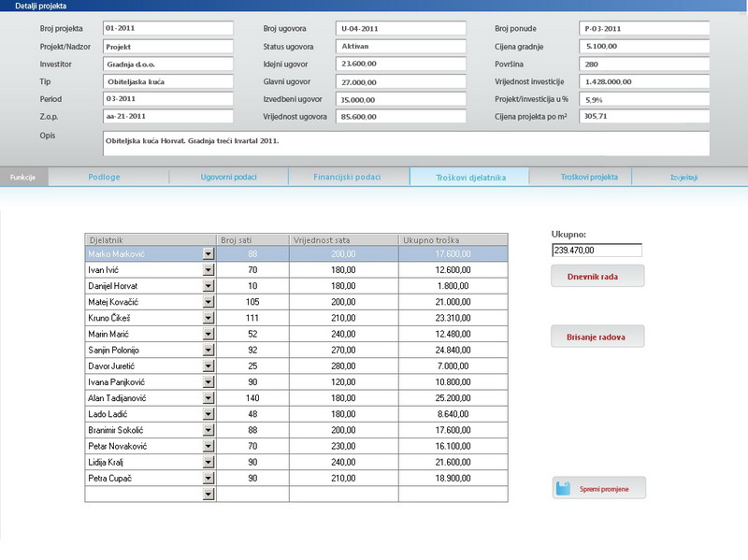Expand the Lado Ladić dropdown

[208, 414]
